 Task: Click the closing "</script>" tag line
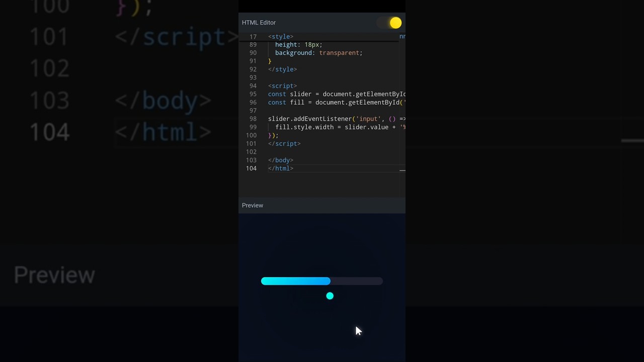point(284,144)
